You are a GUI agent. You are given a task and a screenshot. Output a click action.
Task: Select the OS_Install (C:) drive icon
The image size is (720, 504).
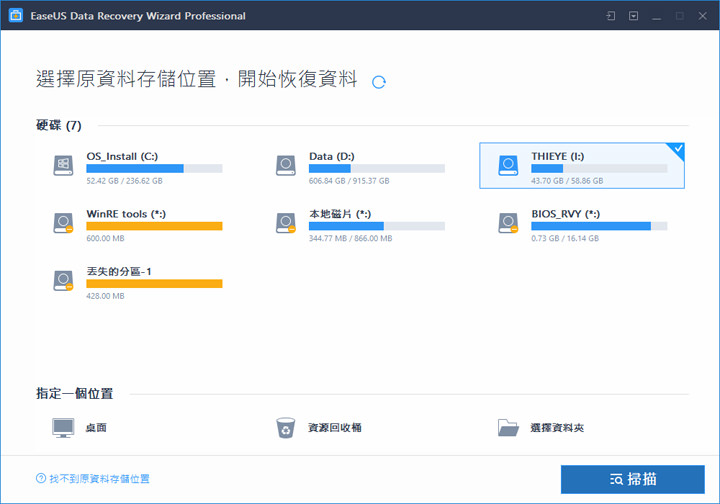pos(64,165)
